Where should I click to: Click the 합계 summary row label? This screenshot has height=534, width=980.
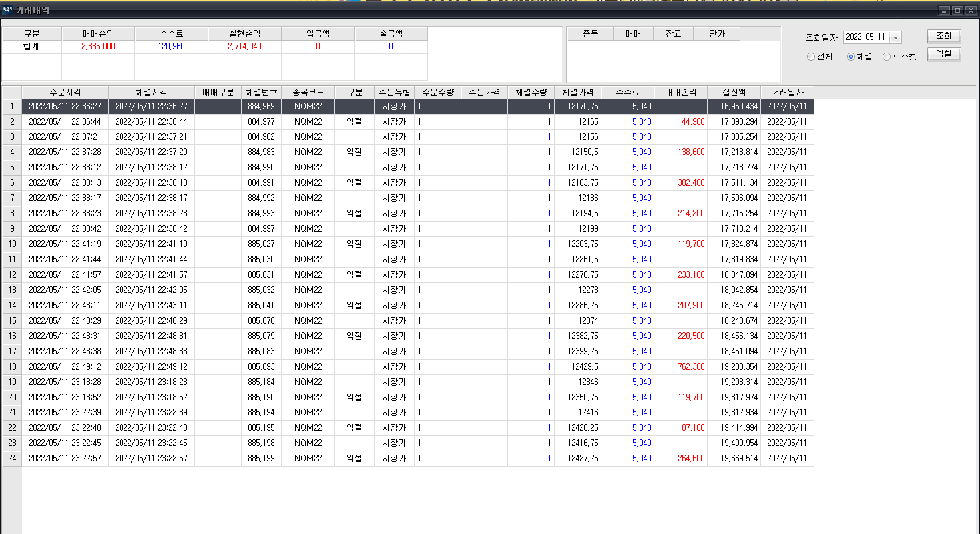(x=31, y=47)
